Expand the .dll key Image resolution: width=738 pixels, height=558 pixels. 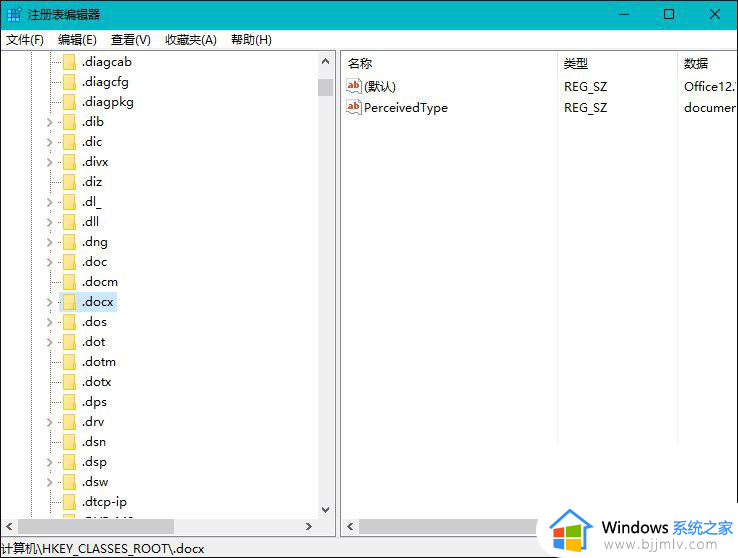point(49,222)
